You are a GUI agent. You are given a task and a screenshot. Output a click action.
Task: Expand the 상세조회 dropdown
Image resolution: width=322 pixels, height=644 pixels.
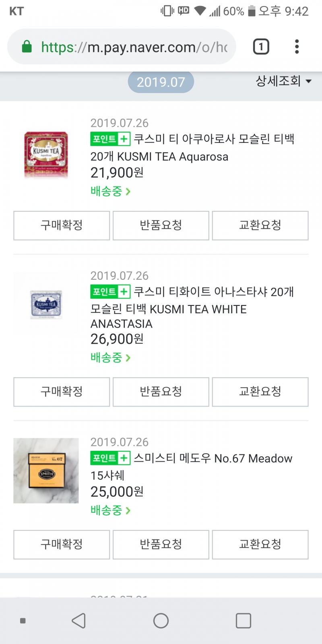283,81
